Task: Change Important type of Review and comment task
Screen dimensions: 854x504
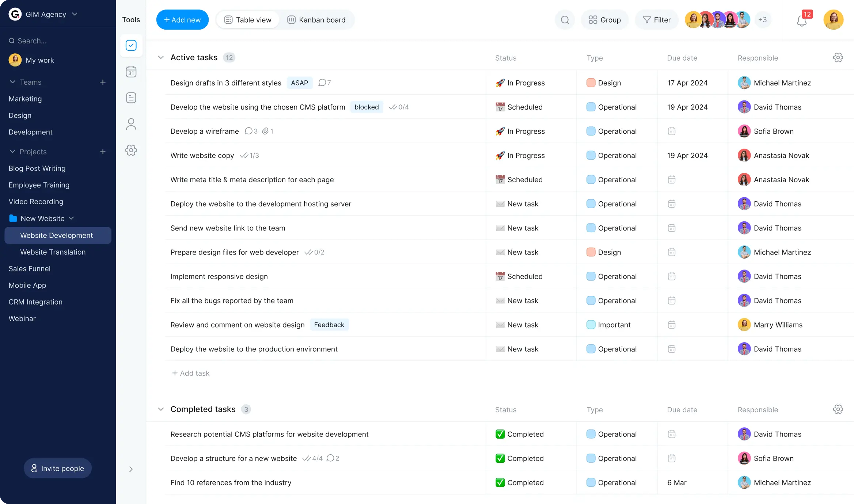Action: 608,325
